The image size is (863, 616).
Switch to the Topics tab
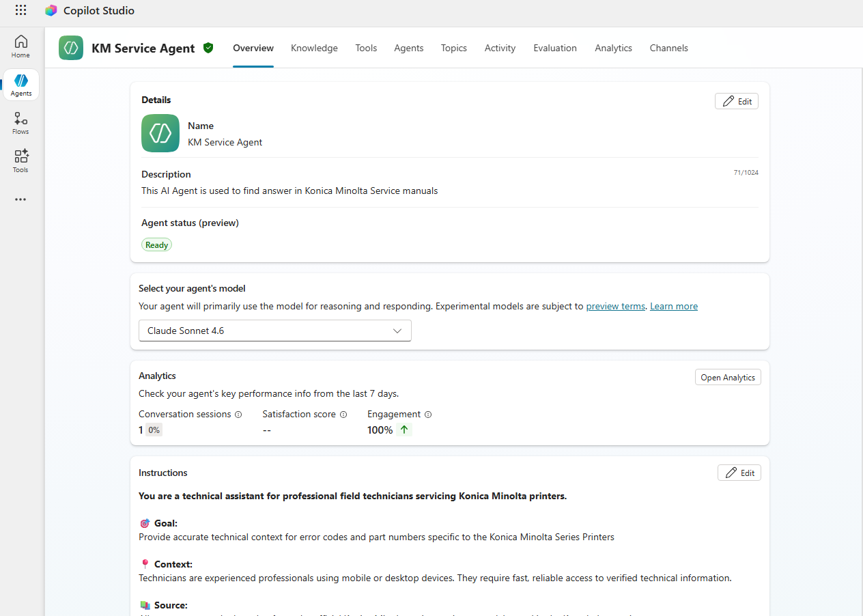click(454, 48)
